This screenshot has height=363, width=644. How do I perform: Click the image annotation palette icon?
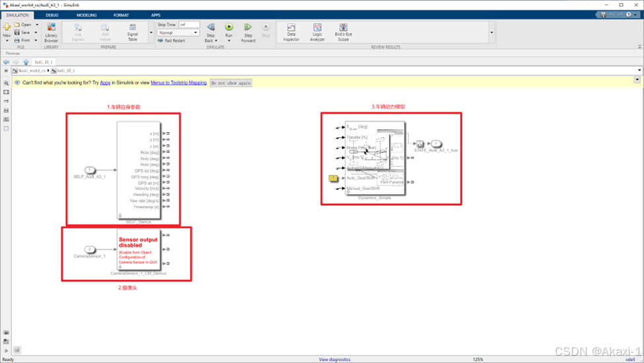click(6, 110)
